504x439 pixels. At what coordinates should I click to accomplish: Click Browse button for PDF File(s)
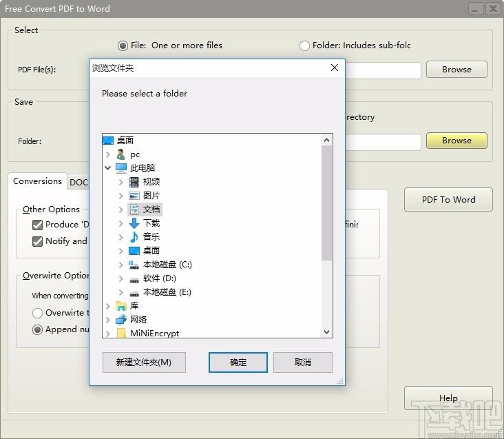[x=456, y=70]
